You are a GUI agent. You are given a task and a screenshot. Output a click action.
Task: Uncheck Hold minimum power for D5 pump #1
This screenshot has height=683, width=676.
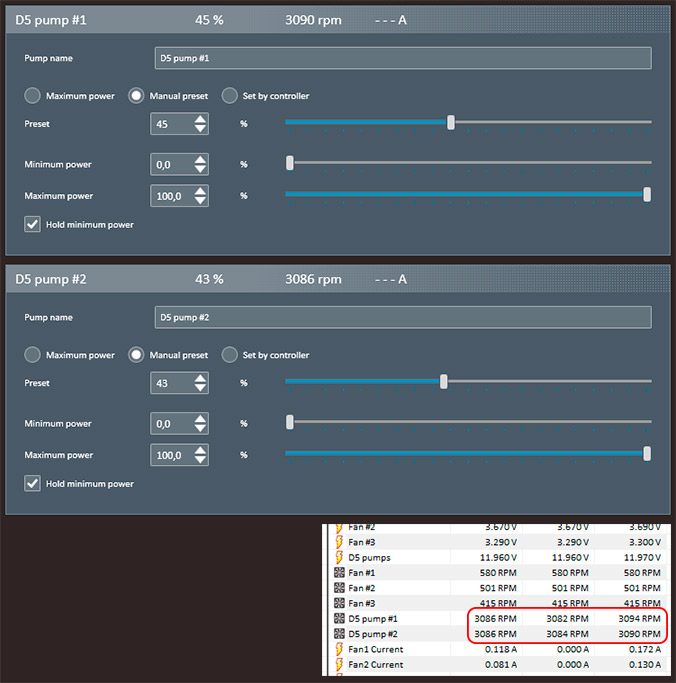32,224
